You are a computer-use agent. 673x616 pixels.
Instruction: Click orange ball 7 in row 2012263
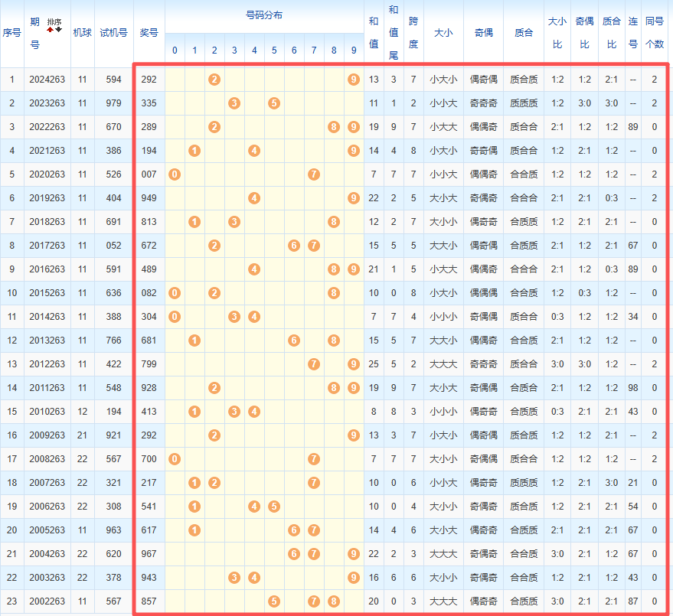pos(314,364)
